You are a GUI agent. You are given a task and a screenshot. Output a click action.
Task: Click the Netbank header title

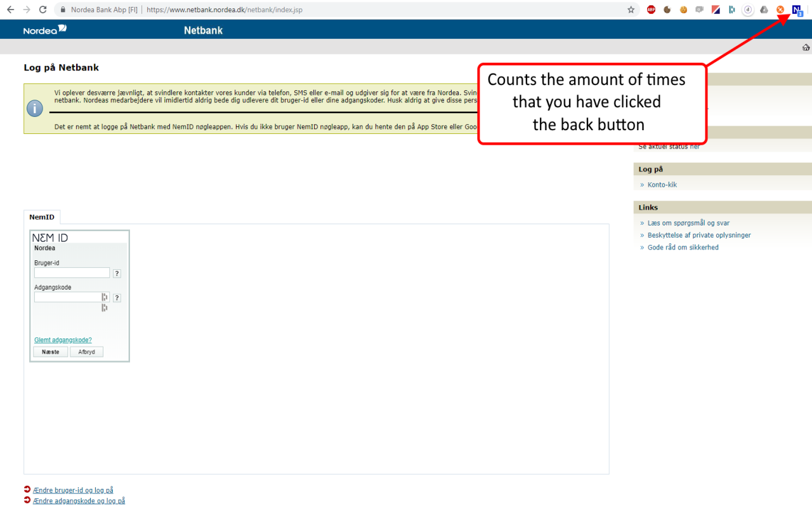click(x=203, y=30)
